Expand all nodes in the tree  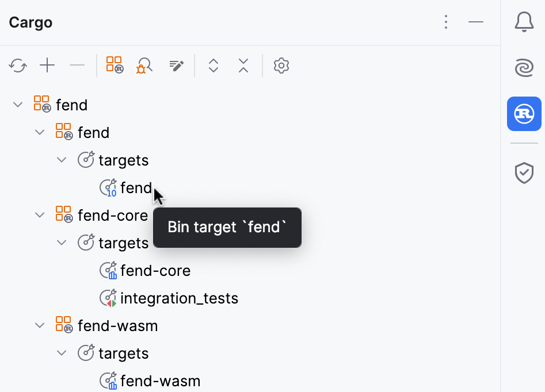coord(214,66)
